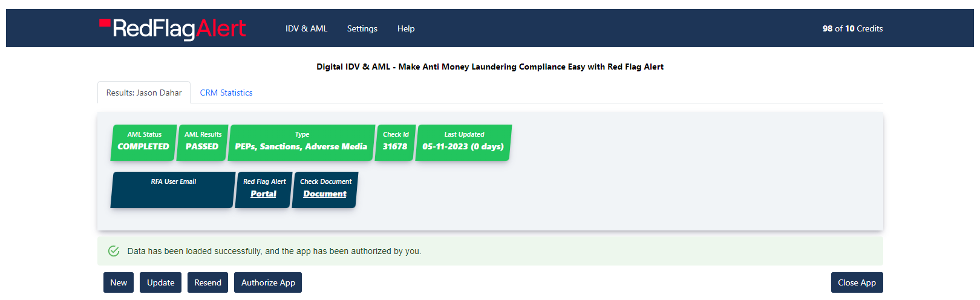Click the 98 of 10 Credits counter

click(x=852, y=28)
